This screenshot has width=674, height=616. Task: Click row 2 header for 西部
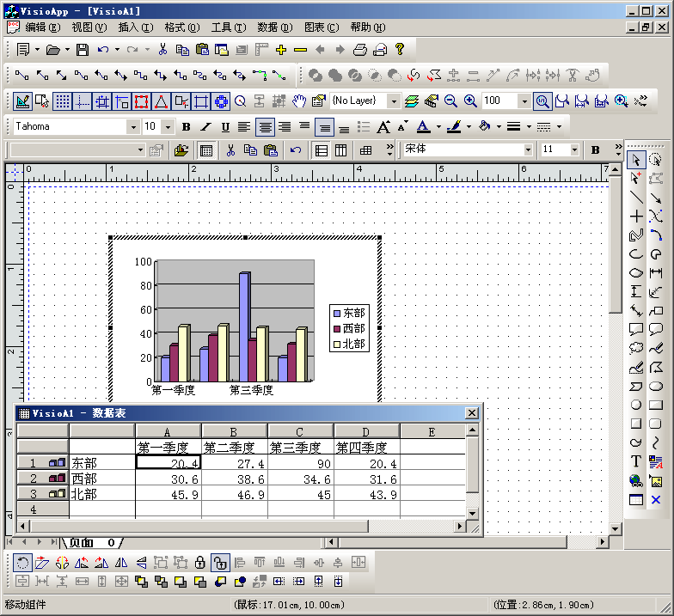pos(43,479)
